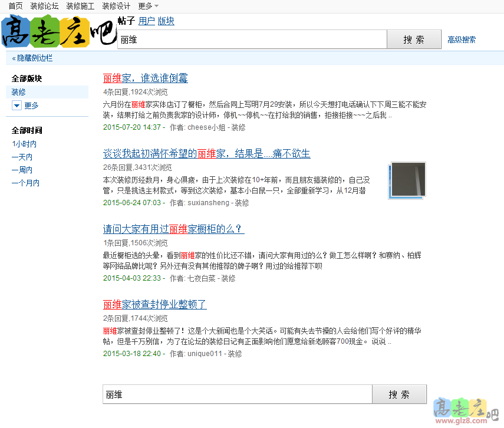Switch to the 用户 search tab
Viewport: 504px width, 428px height.
146,20
